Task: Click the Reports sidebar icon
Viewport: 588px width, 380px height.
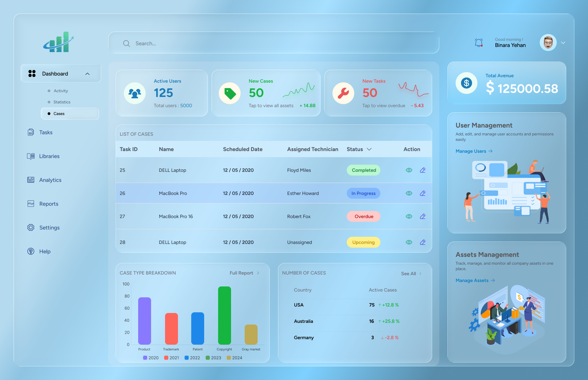Action: click(31, 203)
